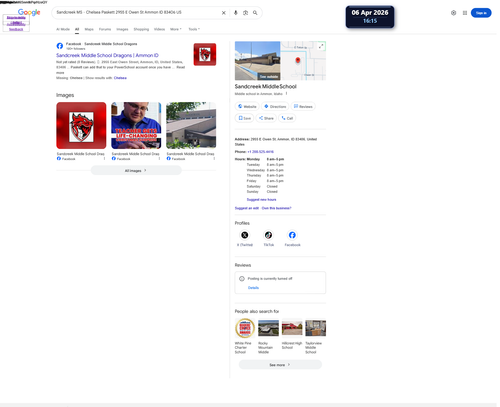Open the Website button in the knowledge panel

coord(247,106)
